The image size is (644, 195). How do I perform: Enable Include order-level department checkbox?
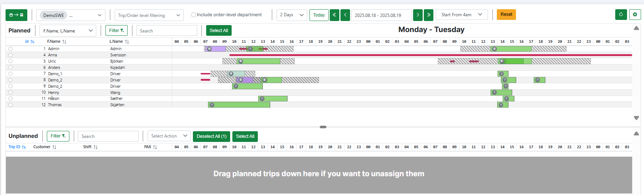click(194, 15)
